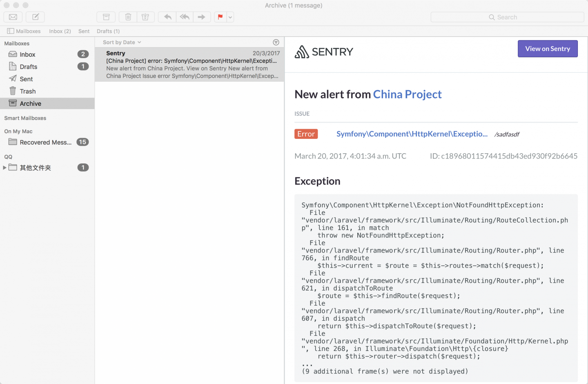The width and height of the screenshot is (588, 384).
Task: Select the Inbox mailbox in the sidebar
Action: pos(47,54)
